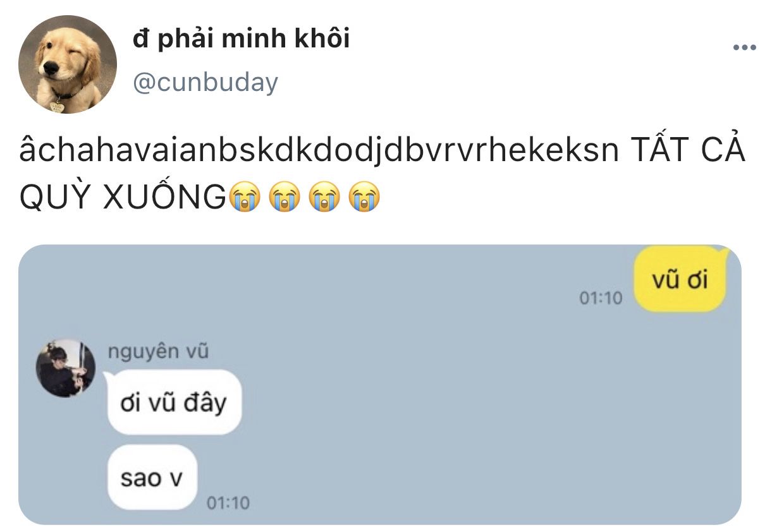Viewport: 784px width, 532px height.
Task: Select the yellow vũ ơi chat bubble
Action: click(x=680, y=280)
